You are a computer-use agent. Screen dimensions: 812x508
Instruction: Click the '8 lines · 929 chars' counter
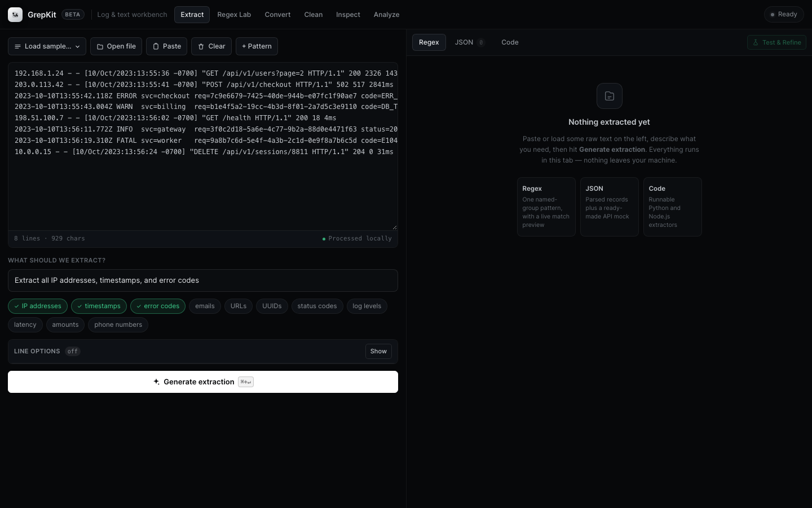point(50,239)
